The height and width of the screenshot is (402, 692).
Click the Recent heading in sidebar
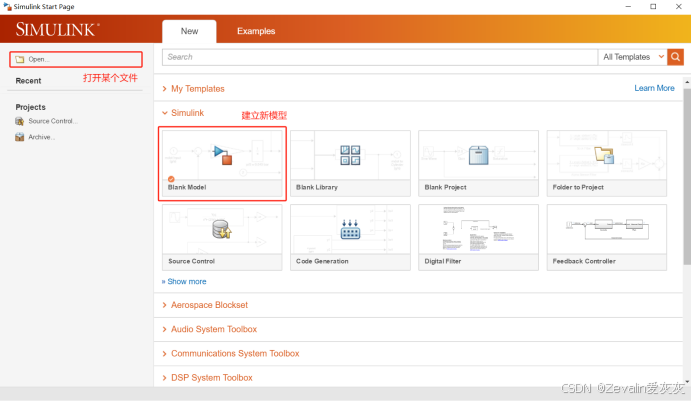(x=28, y=81)
